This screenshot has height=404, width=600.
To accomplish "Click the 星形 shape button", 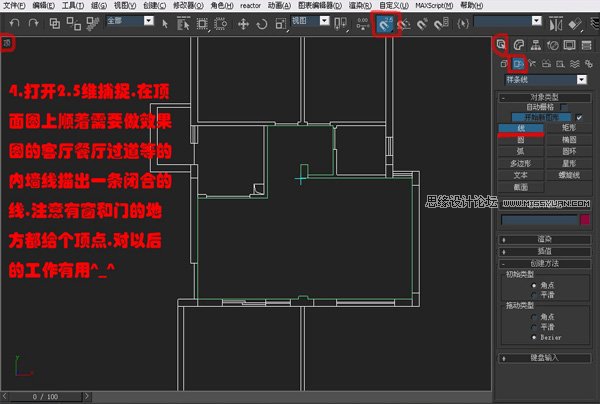I will (569, 163).
